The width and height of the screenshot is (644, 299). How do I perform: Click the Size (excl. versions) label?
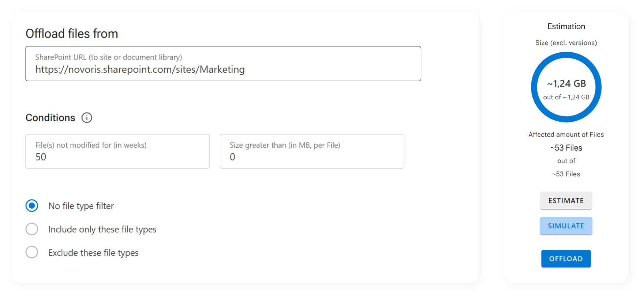pyautogui.click(x=566, y=43)
